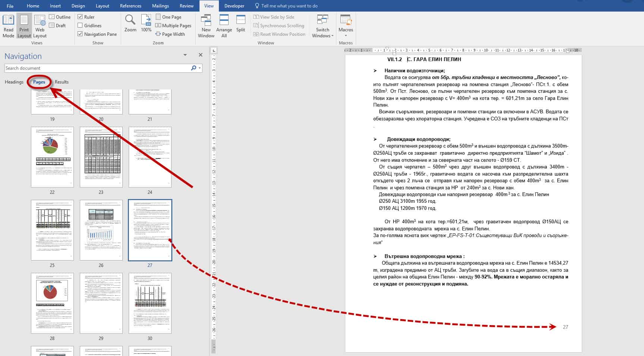Screen dimensions: 644x356
Task: Open the References tab
Action: click(x=131, y=6)
